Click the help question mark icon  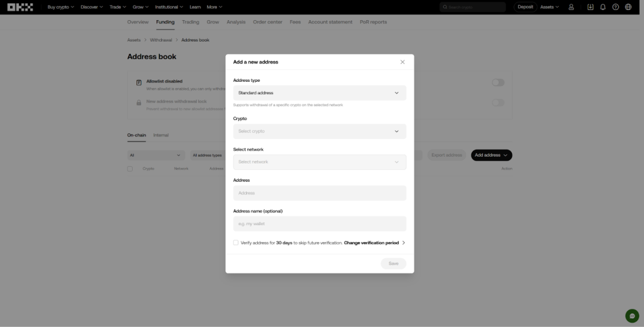615,7
